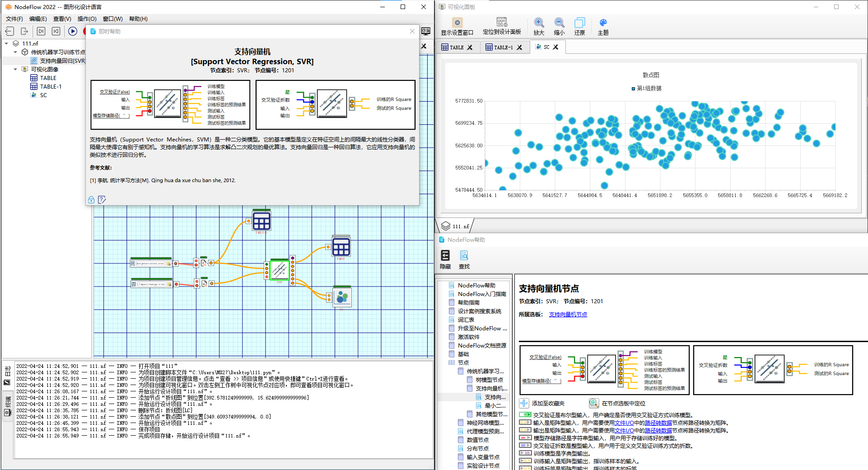Collapse the 111.nf project tree root
Image resolution: width=868 pixels, height=470 pixels.
[x=6, y=44]
